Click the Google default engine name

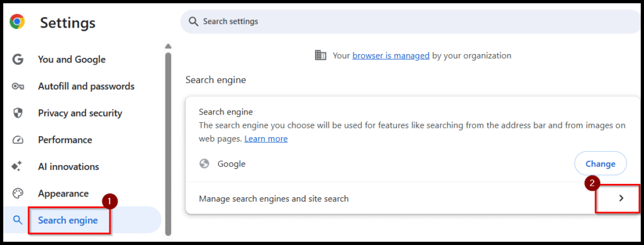point(231,164)
